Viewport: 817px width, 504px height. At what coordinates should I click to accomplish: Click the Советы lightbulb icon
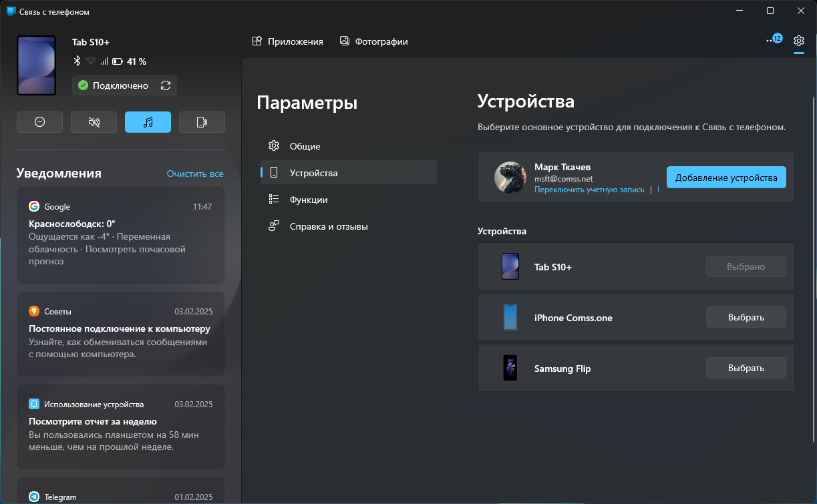click(x=34, y=311)
